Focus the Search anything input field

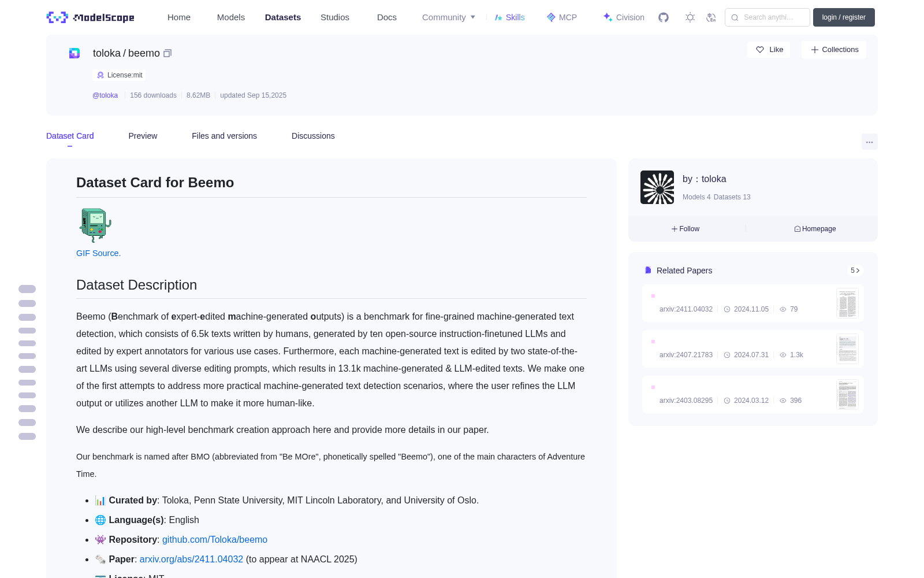[767, 17]
